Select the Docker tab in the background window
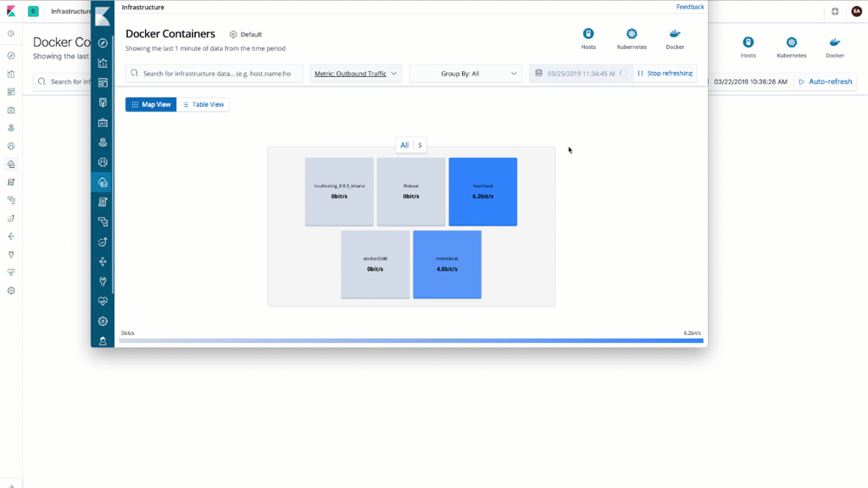 click(835, 47)
